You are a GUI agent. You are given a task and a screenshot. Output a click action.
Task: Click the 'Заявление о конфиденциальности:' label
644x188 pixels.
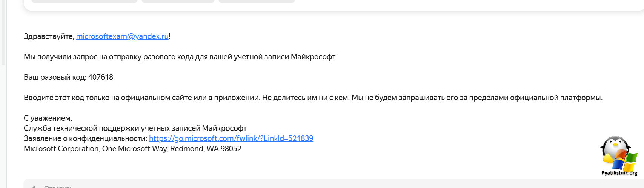(x=85, y=138)
